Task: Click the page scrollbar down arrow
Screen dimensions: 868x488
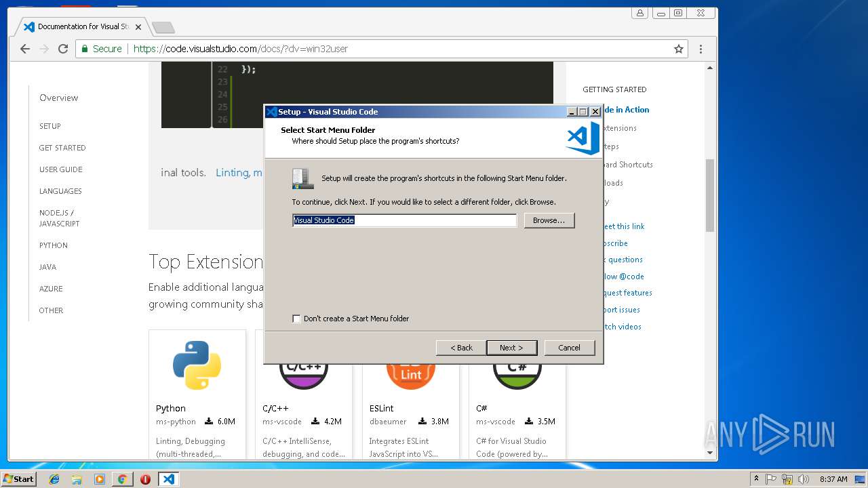Action: click(x=710, y=453)
